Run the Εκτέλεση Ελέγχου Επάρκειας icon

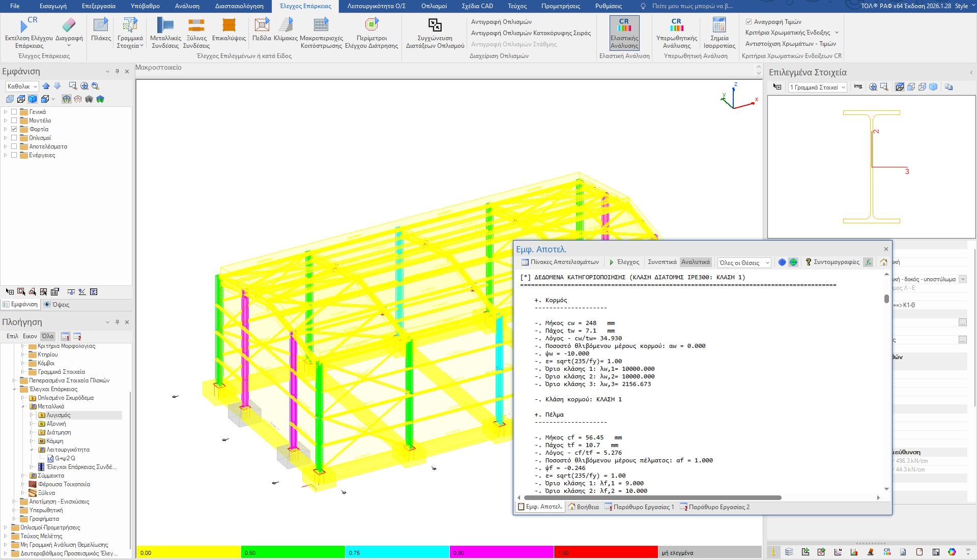[x=27, y=25]
